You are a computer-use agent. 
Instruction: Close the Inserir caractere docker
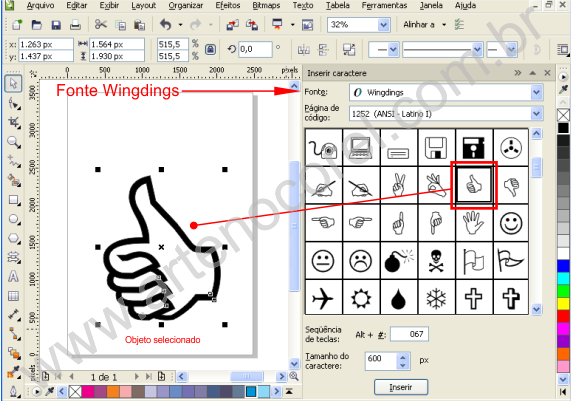tap(547, 73)
